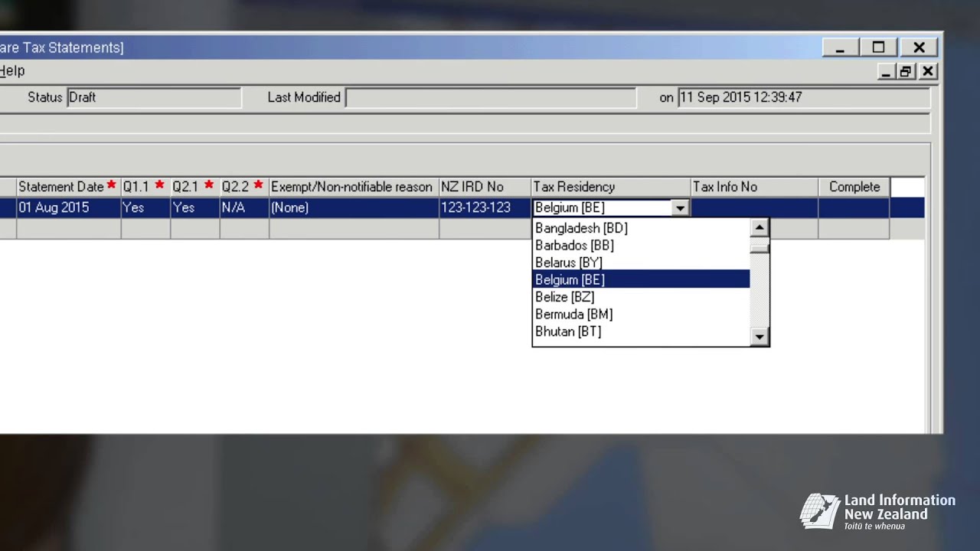Click the country list scroll up arrow
Screen dimensions: 980x551
759,227
